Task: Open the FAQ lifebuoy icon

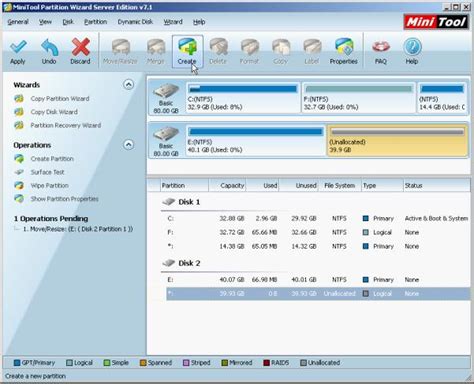Action: (381, 47)
